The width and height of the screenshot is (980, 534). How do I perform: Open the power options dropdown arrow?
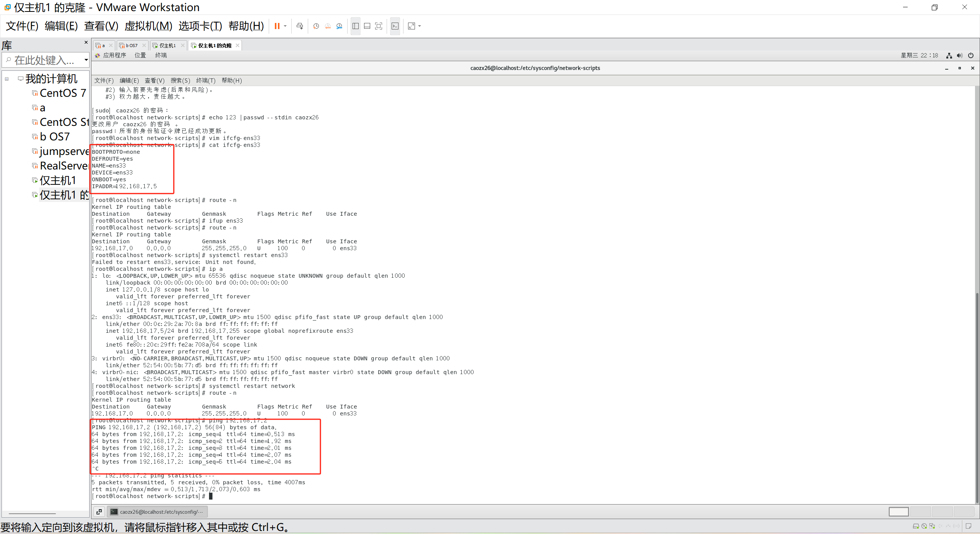pyautogui.click(x=285, y=26)
